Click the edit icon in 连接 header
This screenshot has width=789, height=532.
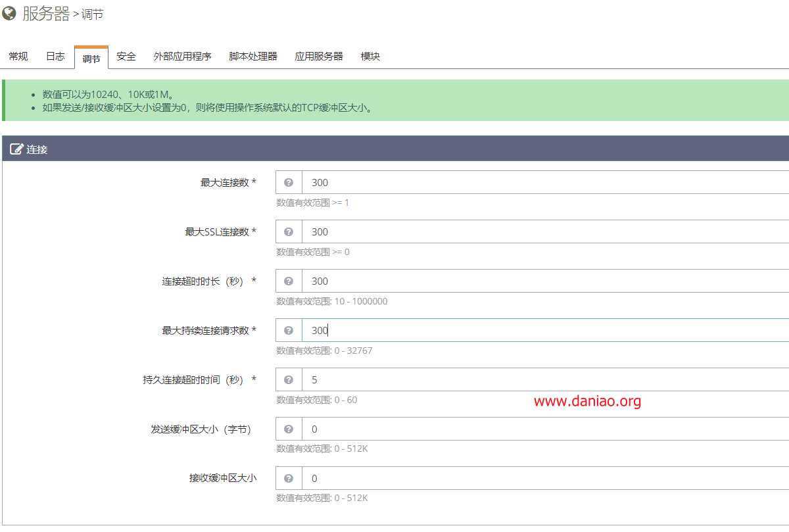pyautogui.click(x=16, y=149)
